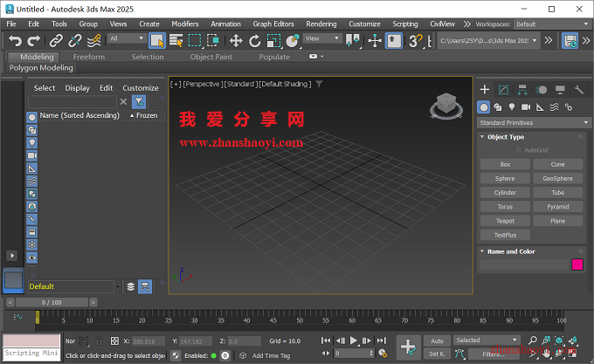Click the Redo arrow icon

coord(34,40)
